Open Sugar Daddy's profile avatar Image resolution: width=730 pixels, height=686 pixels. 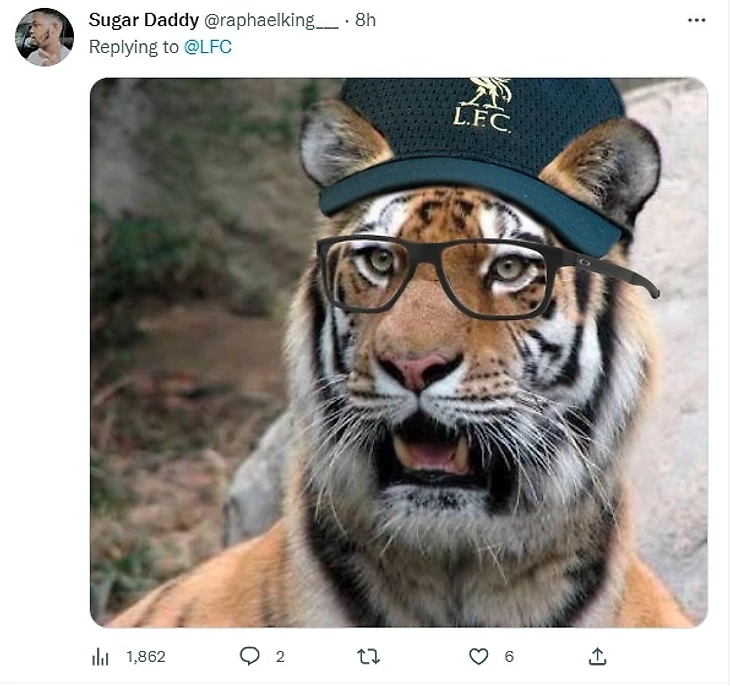click(x=45, y=37)
